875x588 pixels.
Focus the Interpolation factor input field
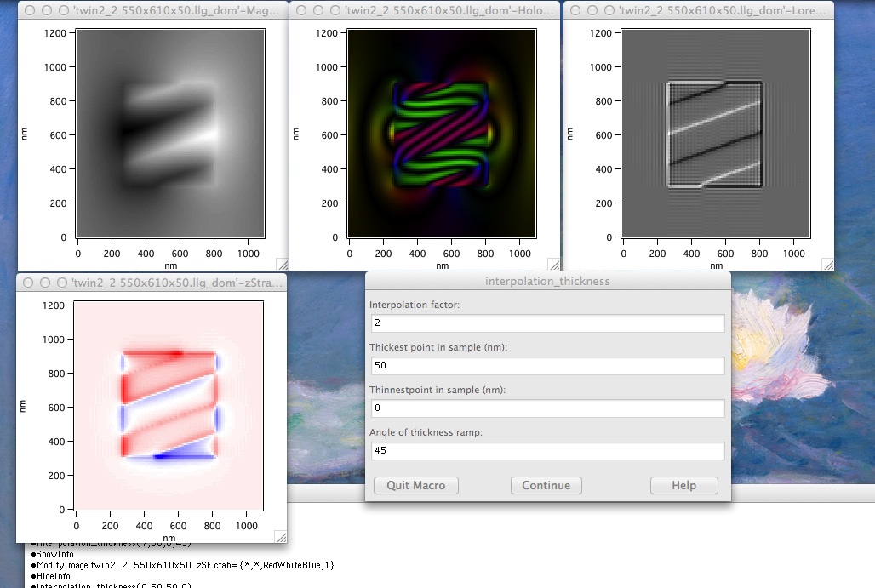[547, 323]
